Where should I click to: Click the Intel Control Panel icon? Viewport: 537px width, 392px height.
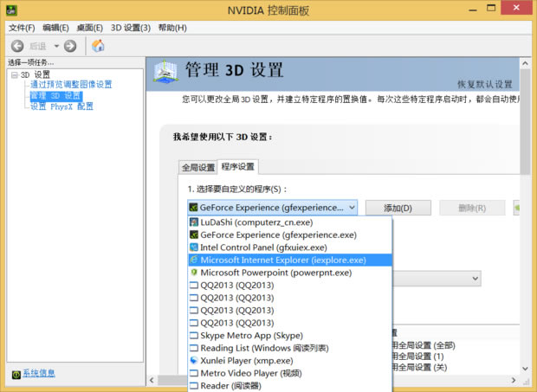pos(194,247)
